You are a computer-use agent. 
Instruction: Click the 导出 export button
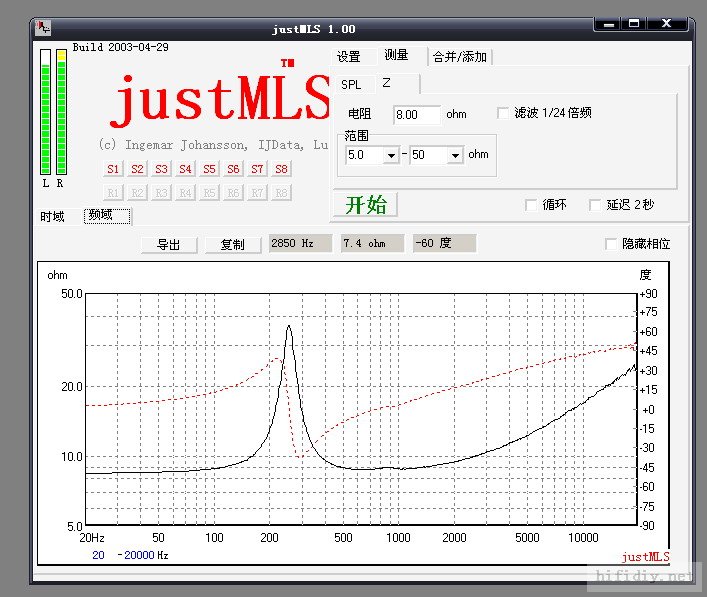(x=168, y=244)
